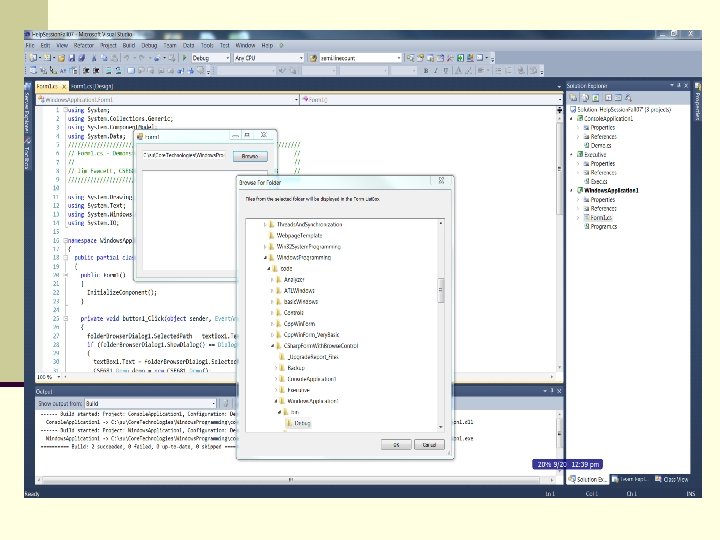Open the Build menu

pos(127,45)
